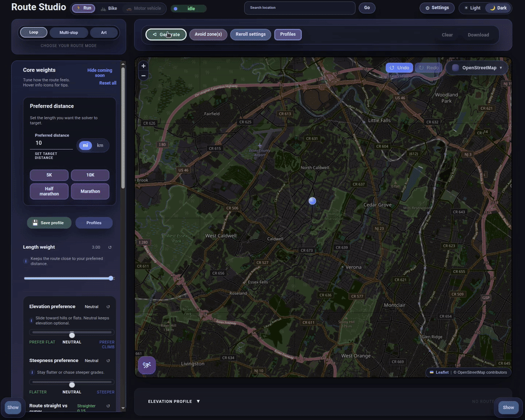Image resolution: width=525 pixels, height=420 pixels.
Task: Open Settings
Action: (x=437, y=8)
